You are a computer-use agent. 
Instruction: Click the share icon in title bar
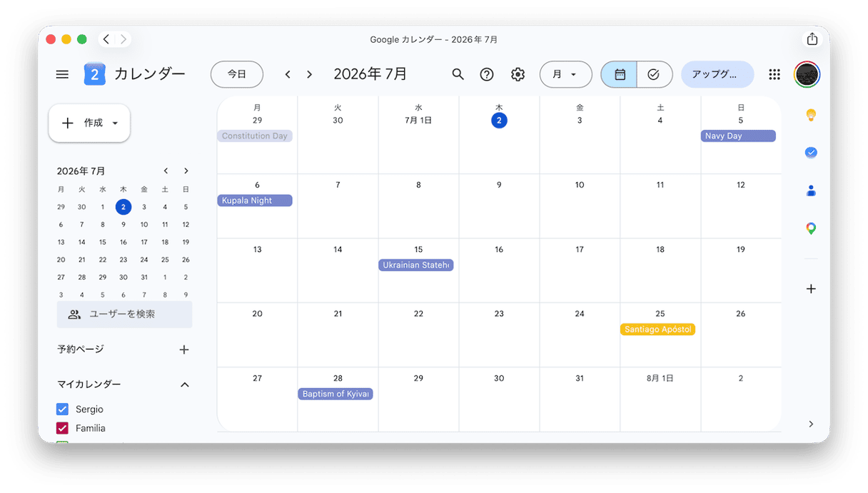(x=812, y=39)
